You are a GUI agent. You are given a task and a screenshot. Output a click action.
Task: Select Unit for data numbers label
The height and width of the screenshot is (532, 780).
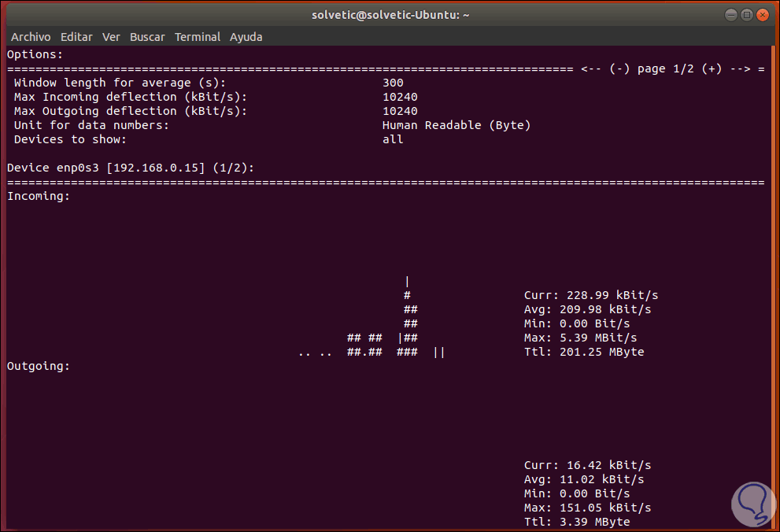click(x=91, y=125)
